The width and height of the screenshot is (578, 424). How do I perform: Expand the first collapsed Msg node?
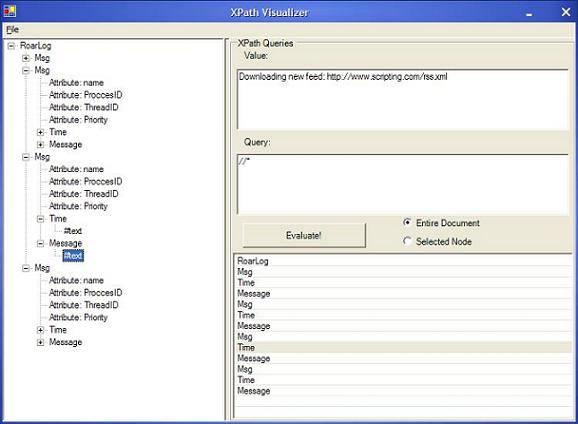[x=26, y=58]
